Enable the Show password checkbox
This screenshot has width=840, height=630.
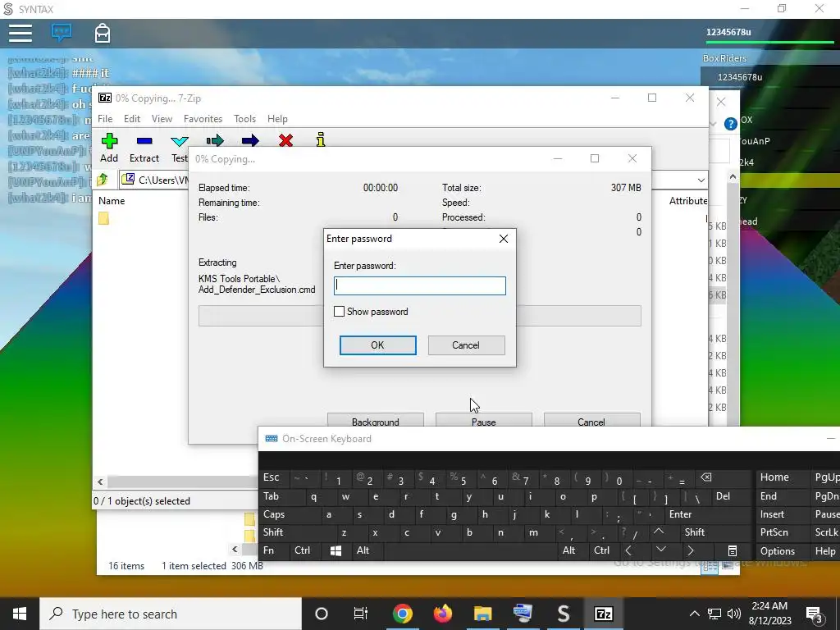[x=339, y=311]
